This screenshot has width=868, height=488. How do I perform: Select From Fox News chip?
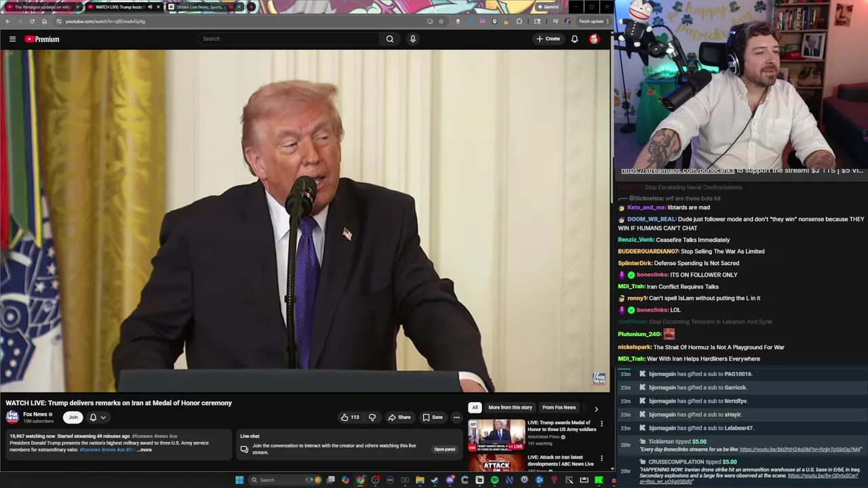point(559,407)
